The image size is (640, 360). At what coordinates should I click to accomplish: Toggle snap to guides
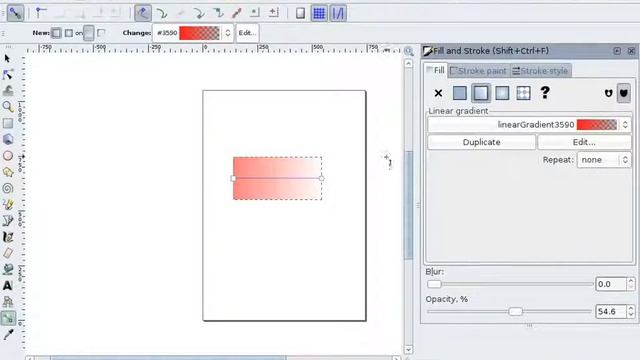[x=338, y=13]
